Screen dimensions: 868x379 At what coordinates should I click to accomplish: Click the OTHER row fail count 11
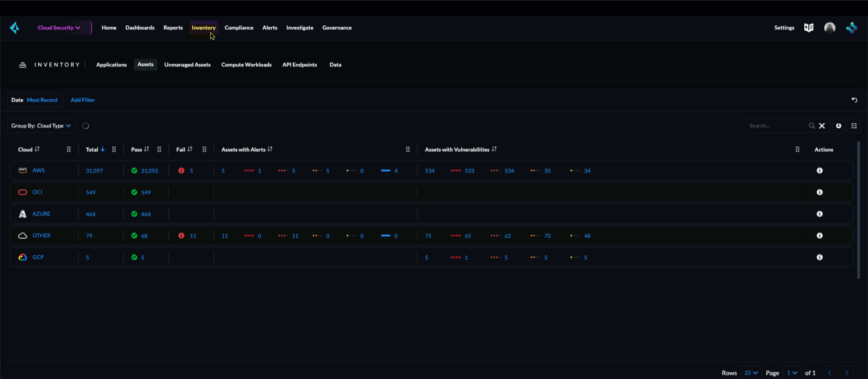click(x=193, y=236)
